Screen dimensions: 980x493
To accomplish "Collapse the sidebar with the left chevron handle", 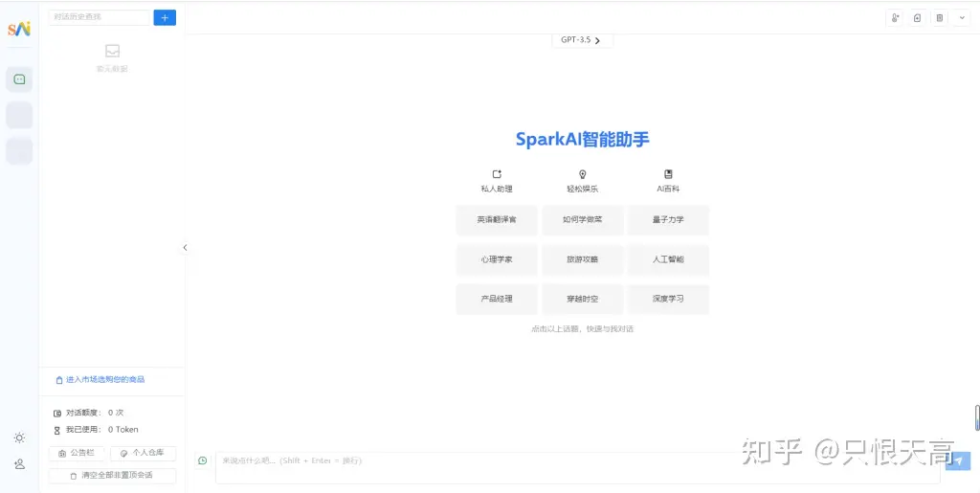I will click(185, 247).
